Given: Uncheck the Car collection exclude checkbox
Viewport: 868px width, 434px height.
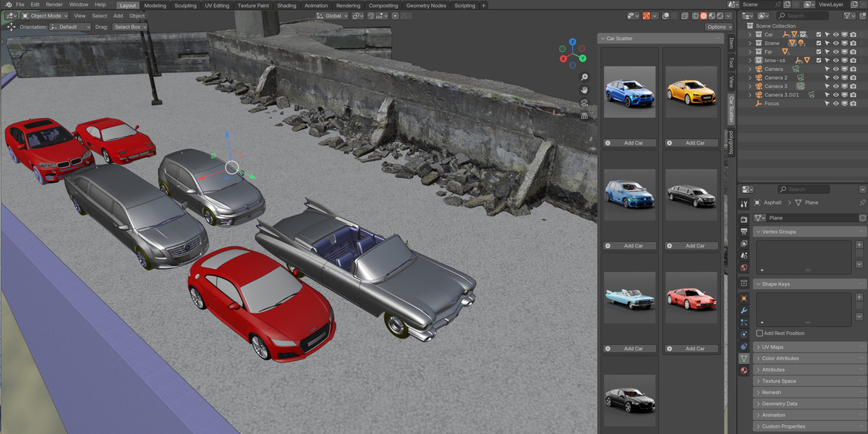Looking at the screenshot, I should [x=819, y=34].
